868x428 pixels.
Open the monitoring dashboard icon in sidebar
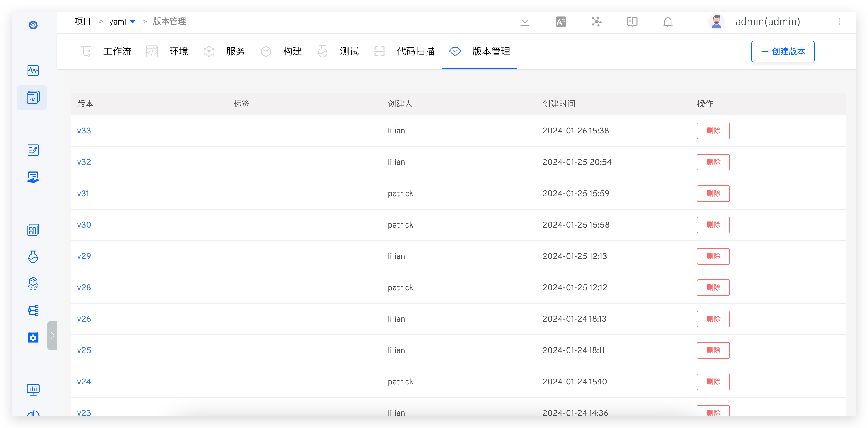pyautogui.click(x=33, y=70)
